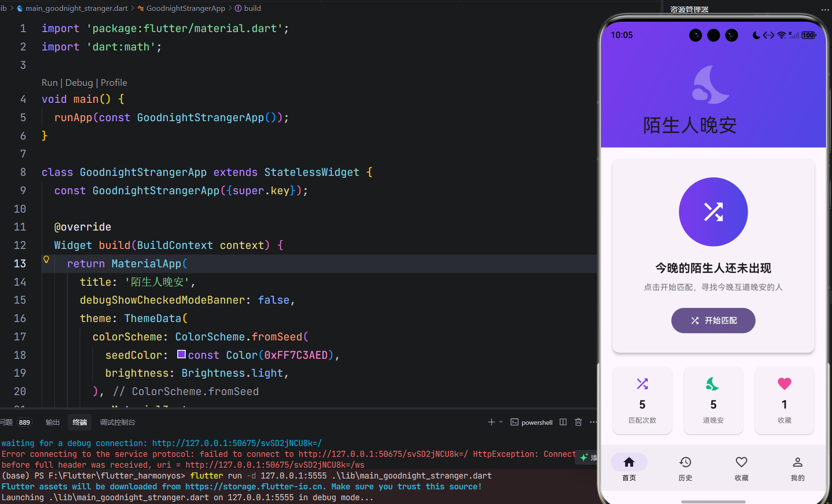Open the more actions menu beside 资源管理器
The image size is (832, 504).
pos(825,9)
